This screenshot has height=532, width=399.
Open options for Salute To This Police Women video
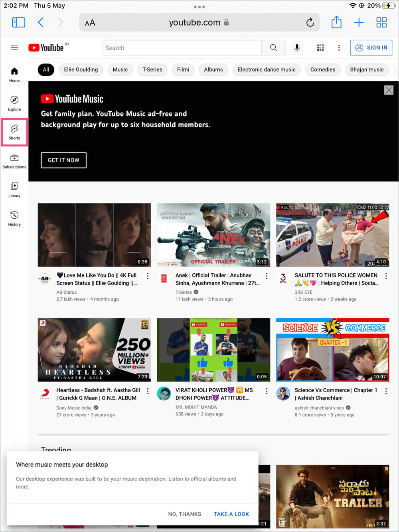[386, 276]
